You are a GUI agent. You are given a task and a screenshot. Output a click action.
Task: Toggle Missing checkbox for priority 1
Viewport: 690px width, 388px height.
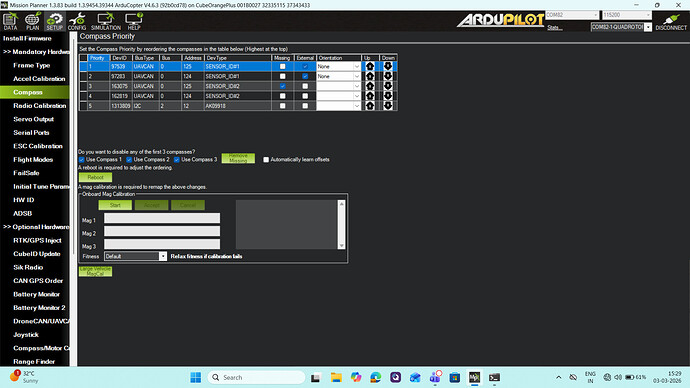click(x=283, y=66)
